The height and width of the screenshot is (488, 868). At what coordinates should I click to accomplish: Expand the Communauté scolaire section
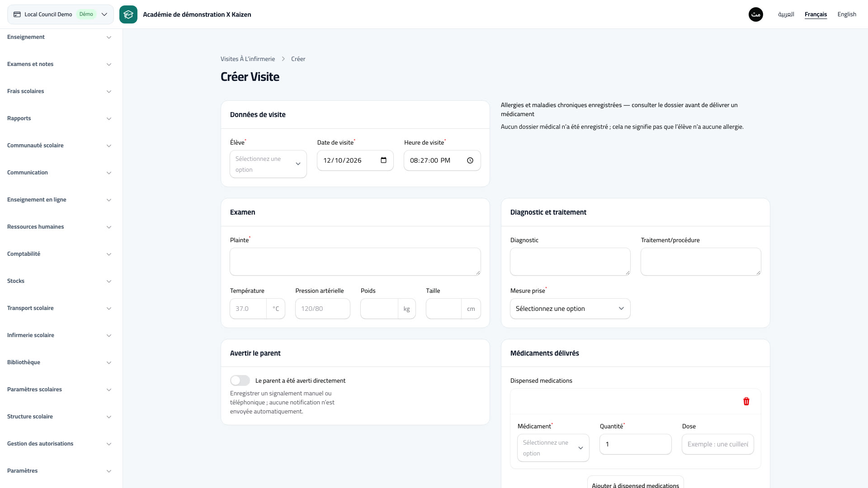59,145
